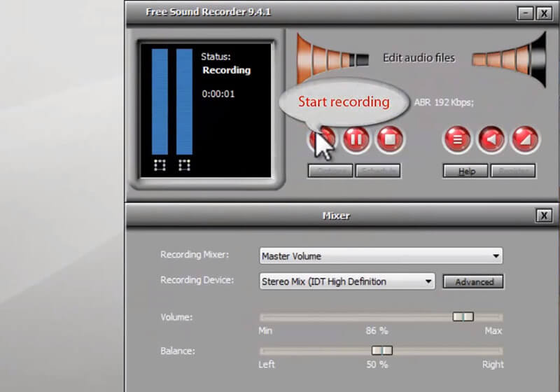Click the right channel blue level meter
Screen dimensions: 560x392
(184, 101)
